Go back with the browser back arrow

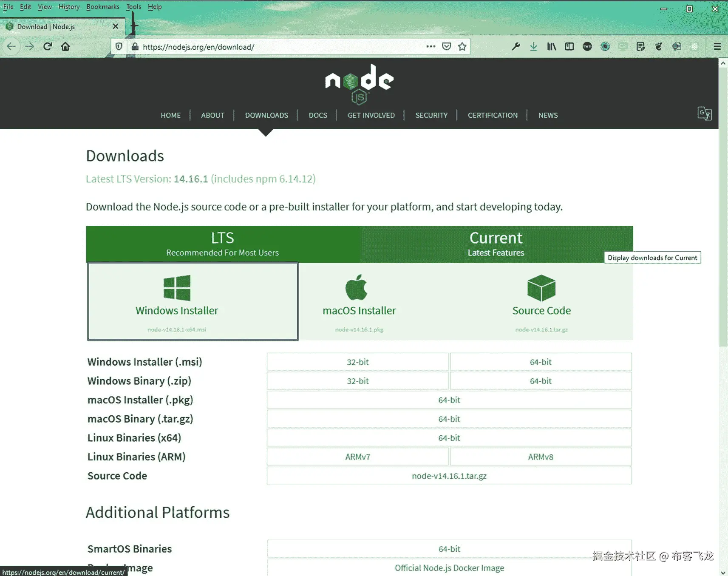pyautogui.click(x=11, y=46)
